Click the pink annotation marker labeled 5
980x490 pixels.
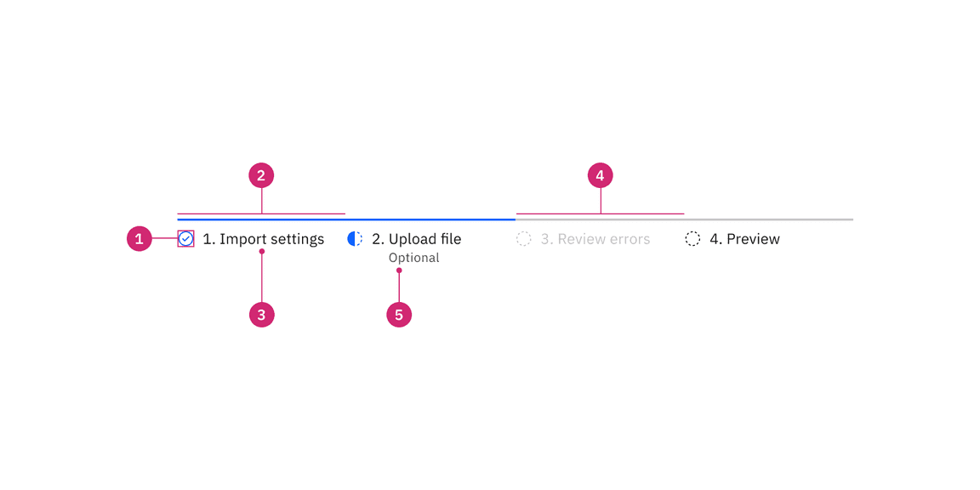point(399,314)
